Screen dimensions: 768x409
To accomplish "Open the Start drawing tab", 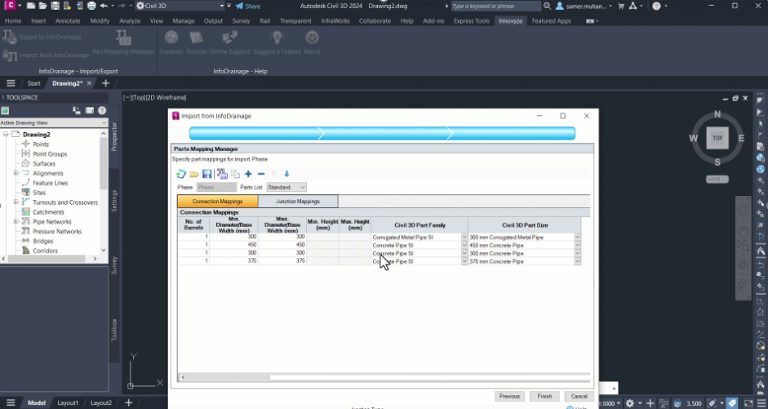I will (34, 83).
